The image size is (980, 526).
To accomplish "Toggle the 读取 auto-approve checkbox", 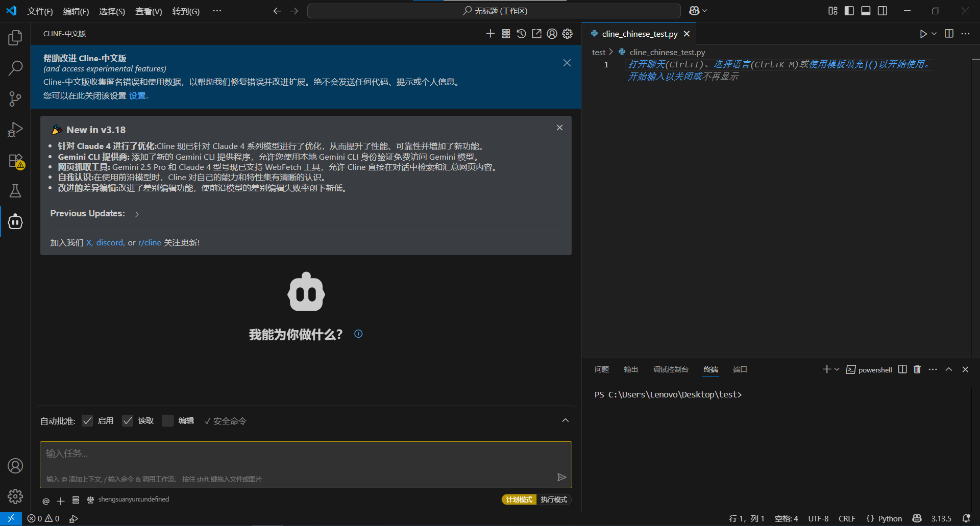I will point(128,421).
